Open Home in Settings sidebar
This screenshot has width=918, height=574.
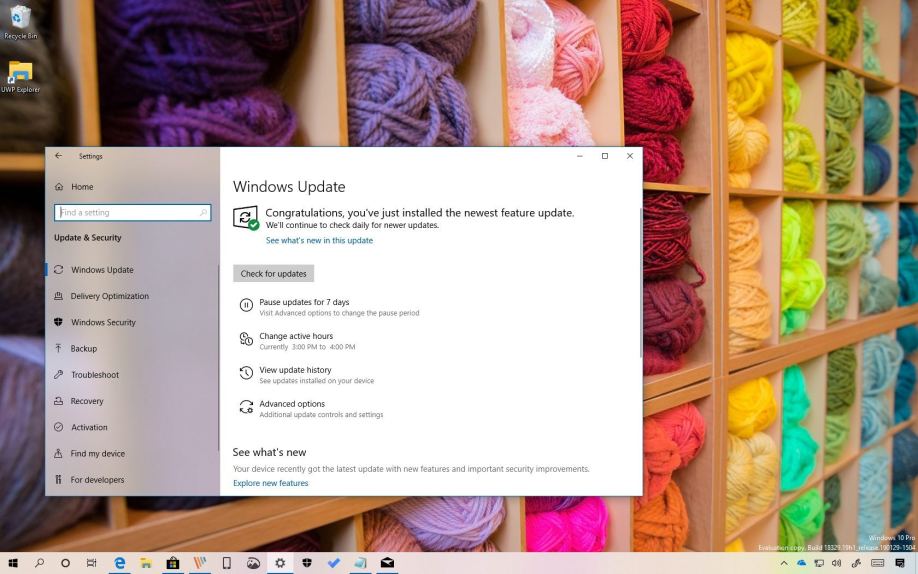point(74,187)
